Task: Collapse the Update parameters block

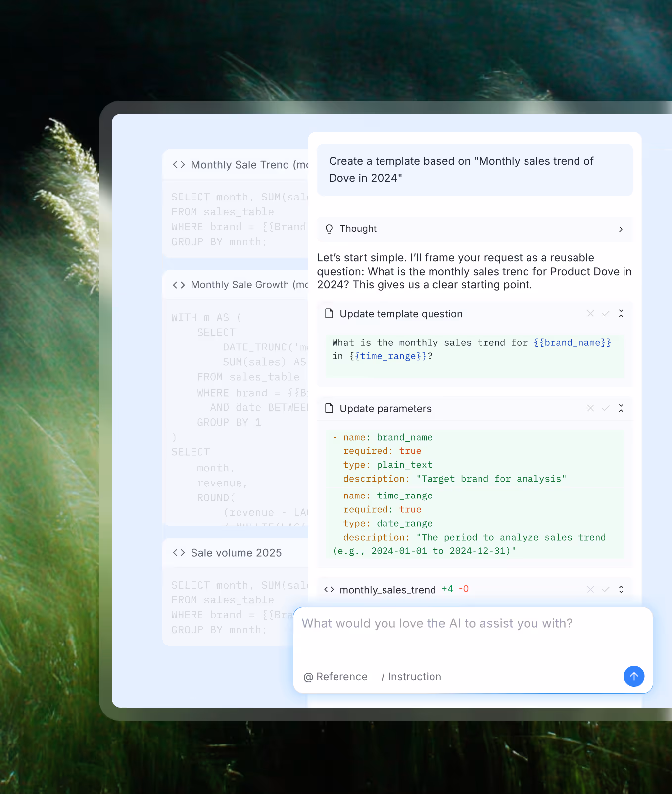Action: [x=621, y=408]
